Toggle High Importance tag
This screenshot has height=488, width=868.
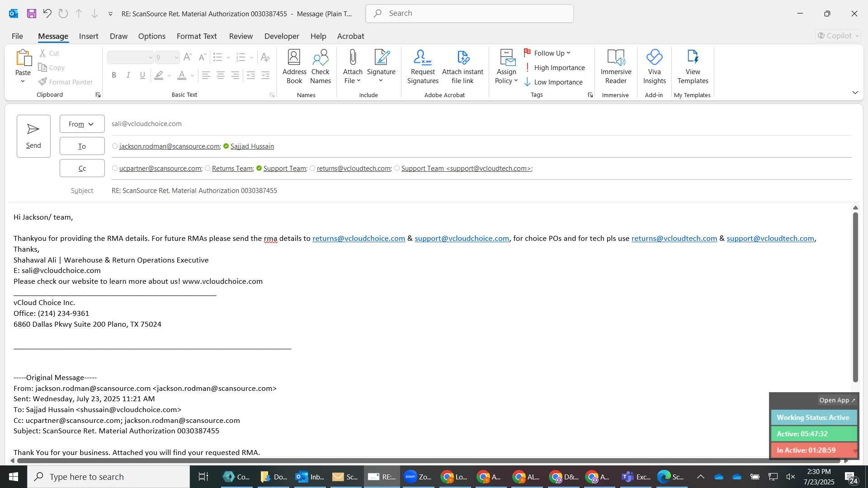pyautogui.click(x=554, y=68)
